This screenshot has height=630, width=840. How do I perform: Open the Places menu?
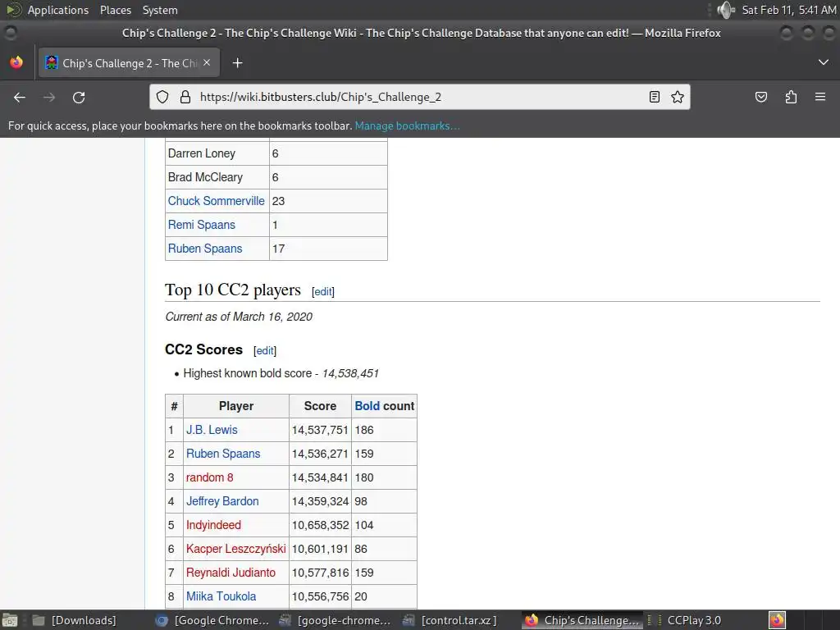point(115,10)
